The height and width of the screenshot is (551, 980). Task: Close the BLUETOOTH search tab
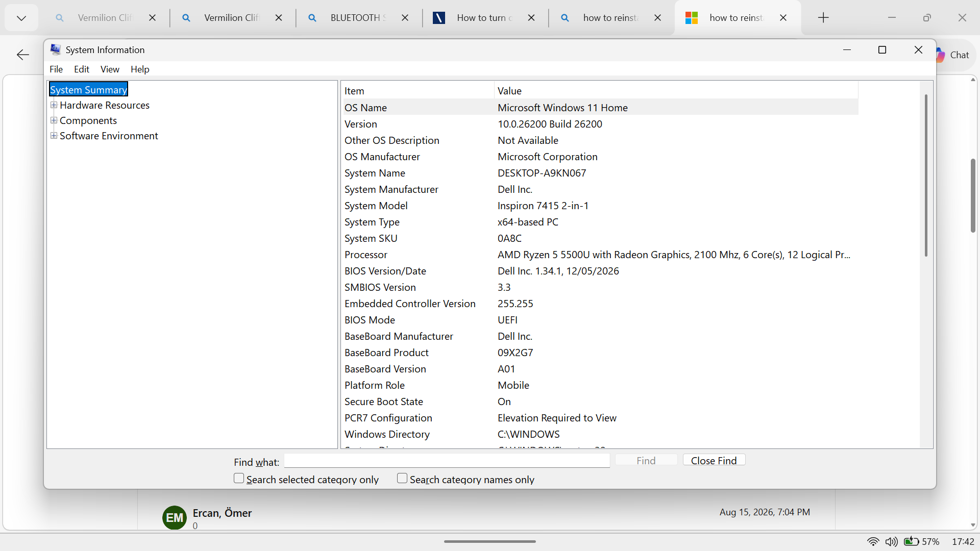405,18
